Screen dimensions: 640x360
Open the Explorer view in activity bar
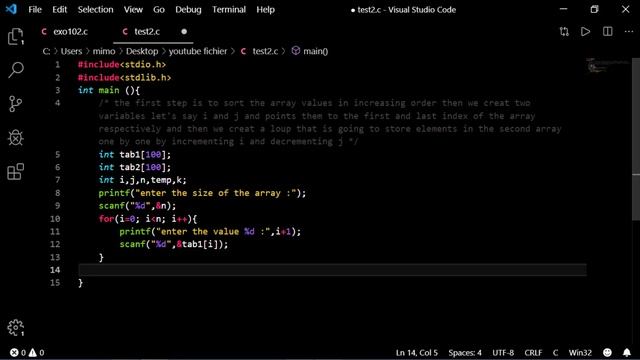16,37
